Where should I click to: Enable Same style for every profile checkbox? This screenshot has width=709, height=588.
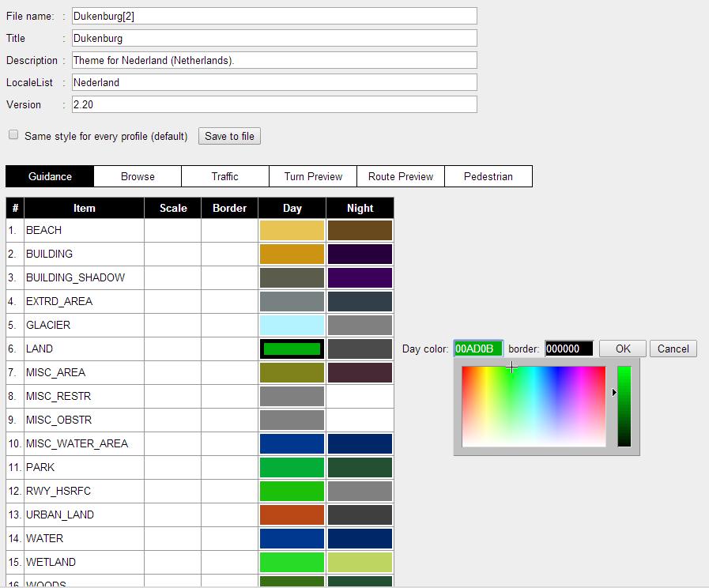click(13, 135)
